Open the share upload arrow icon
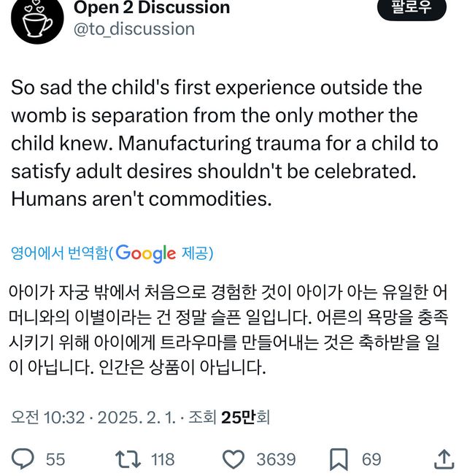 (x=444, y=459)
